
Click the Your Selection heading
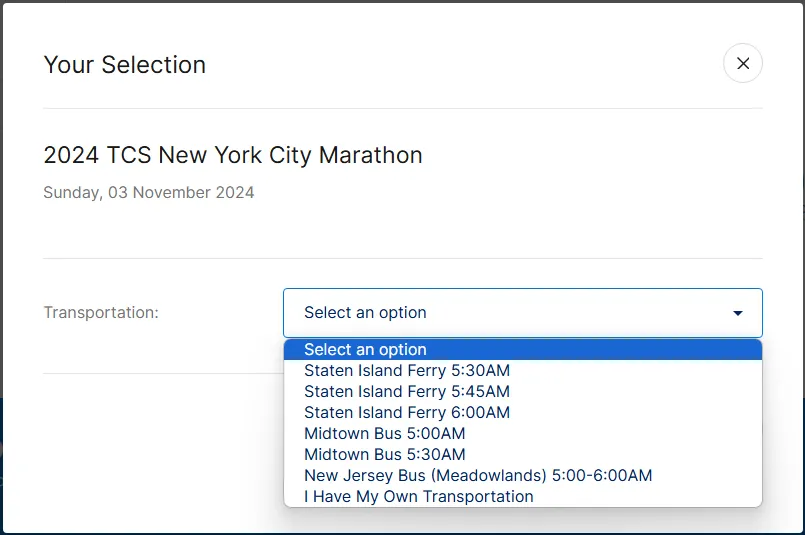(x=125, y=65)
